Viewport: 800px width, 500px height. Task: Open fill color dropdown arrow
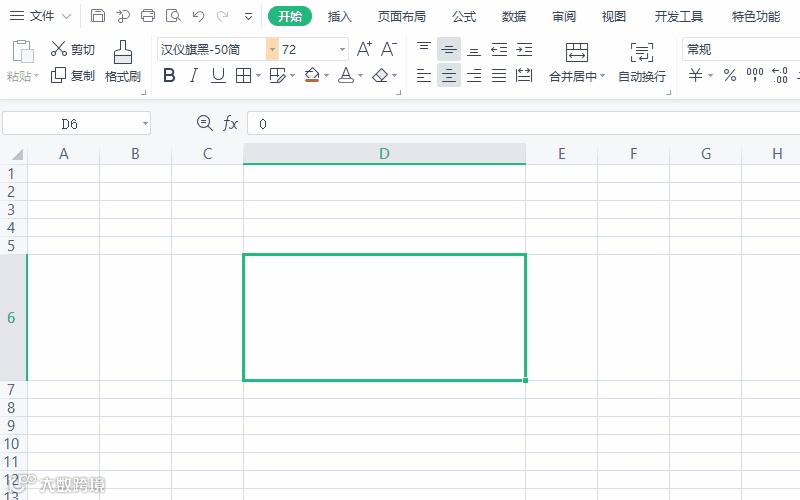(x=326, y=76)
